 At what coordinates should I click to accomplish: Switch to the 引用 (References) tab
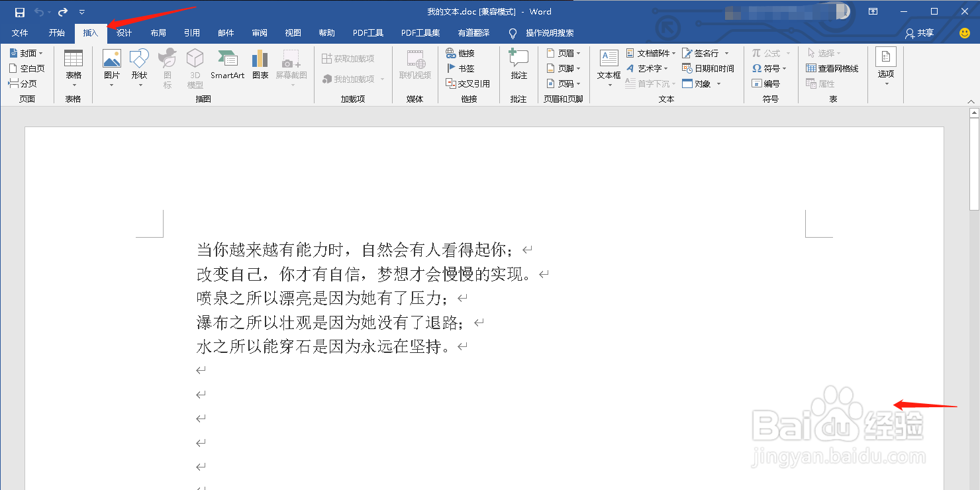(x=192, y=33)
